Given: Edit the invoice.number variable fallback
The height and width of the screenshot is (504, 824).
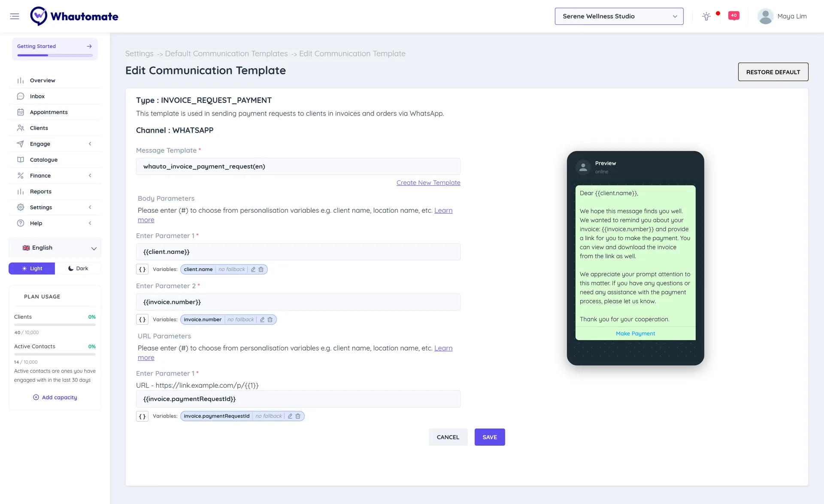Looking at the screenshot, I should (x=262, y=320).
